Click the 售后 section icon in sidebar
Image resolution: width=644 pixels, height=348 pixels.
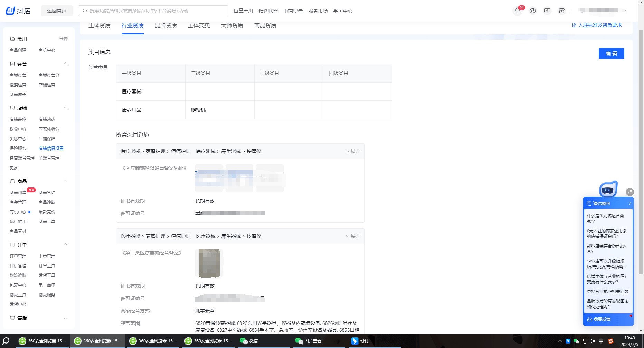(12, 318)
